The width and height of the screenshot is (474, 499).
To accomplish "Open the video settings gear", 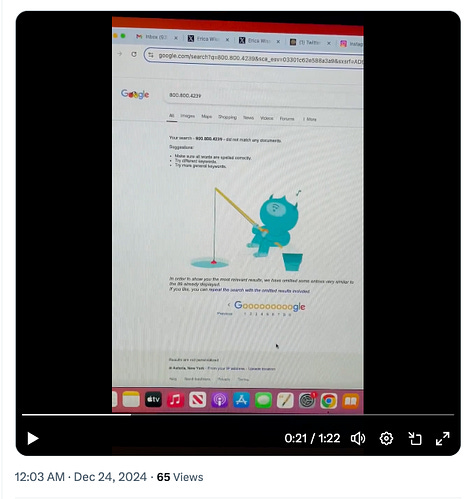I will click(386, 438).
